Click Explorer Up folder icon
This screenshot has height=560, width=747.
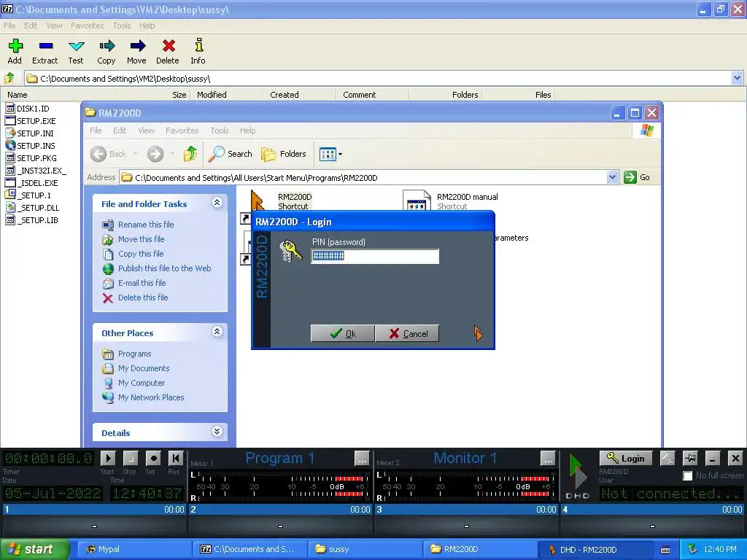click(190, 154)
